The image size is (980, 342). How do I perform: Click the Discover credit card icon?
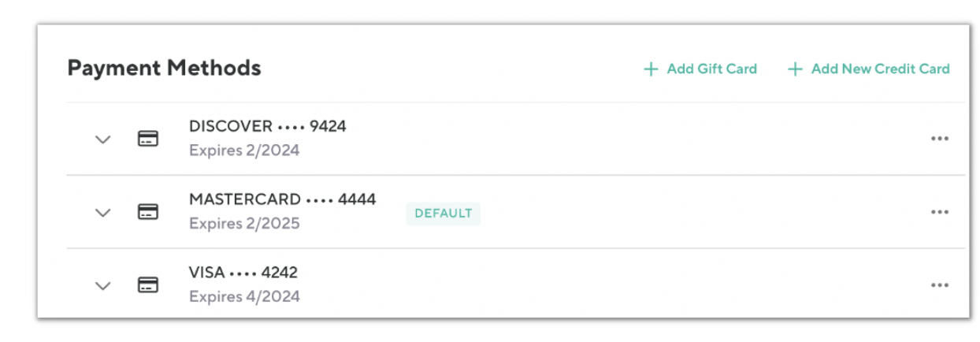(147, 139)
